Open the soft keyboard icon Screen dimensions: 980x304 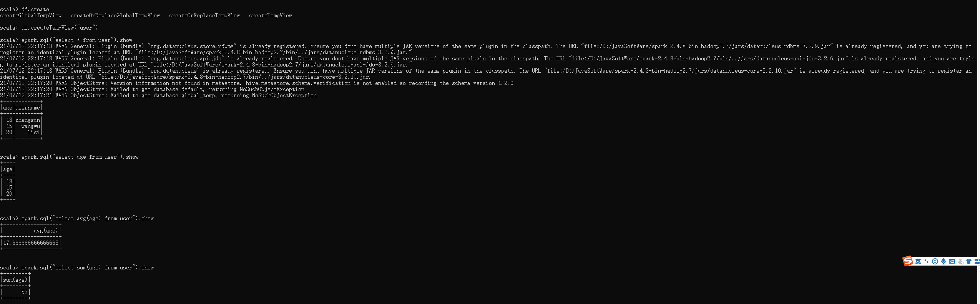(952, 261)
